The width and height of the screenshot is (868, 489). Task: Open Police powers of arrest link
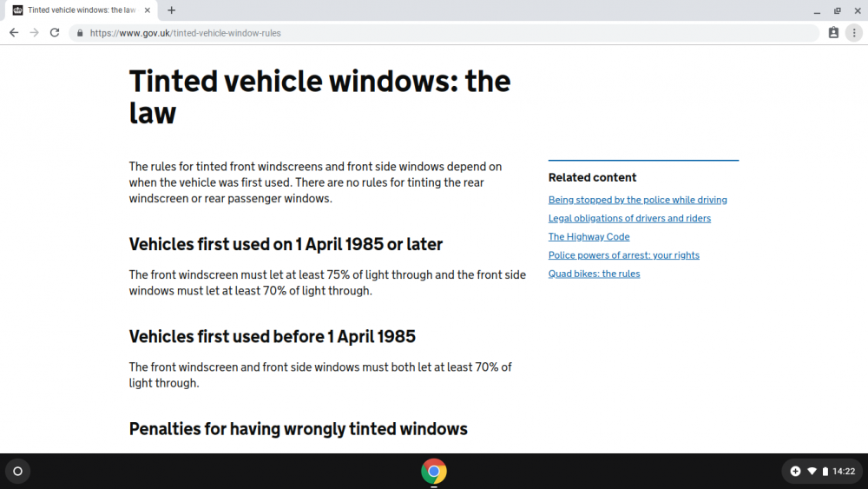tap(623, 255)
